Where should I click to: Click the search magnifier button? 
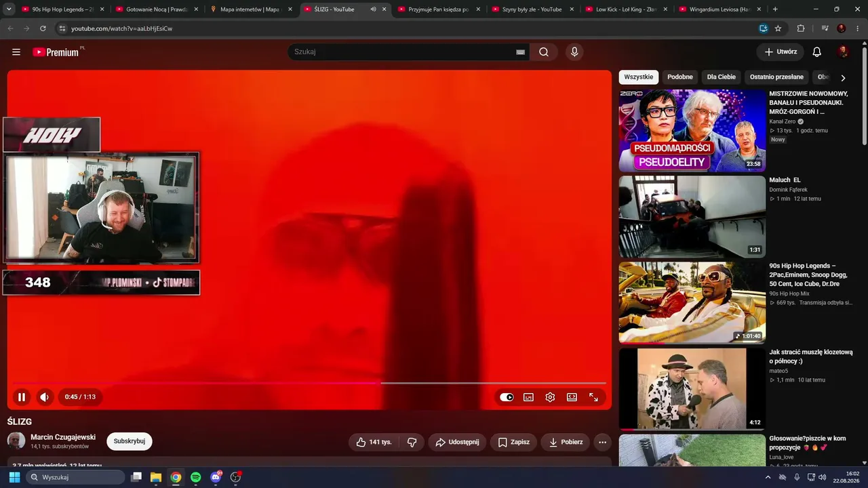(x=544, y=52)
